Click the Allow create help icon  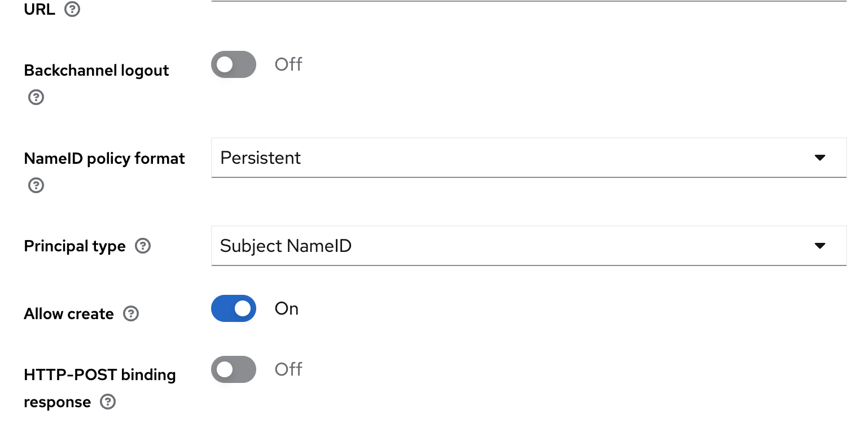pyautogui.click(x=130, y=313)
